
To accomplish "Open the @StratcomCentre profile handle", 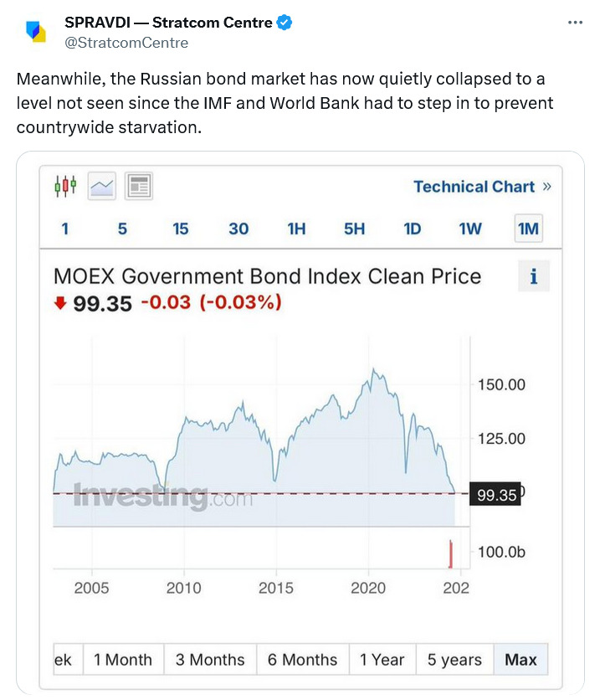I will [126, 43].
